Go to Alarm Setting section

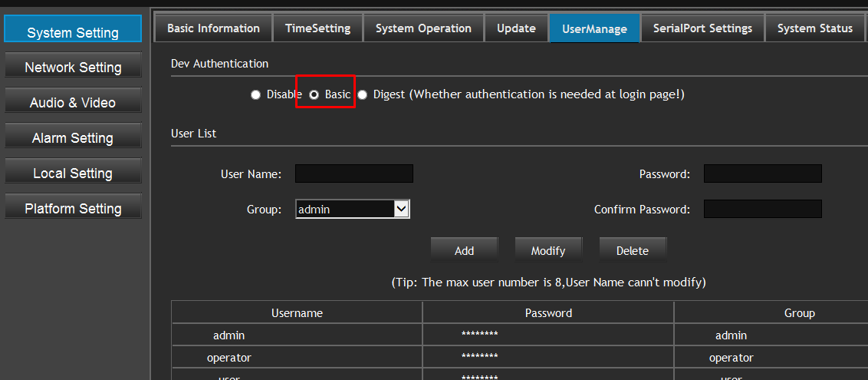pos(73,138)
